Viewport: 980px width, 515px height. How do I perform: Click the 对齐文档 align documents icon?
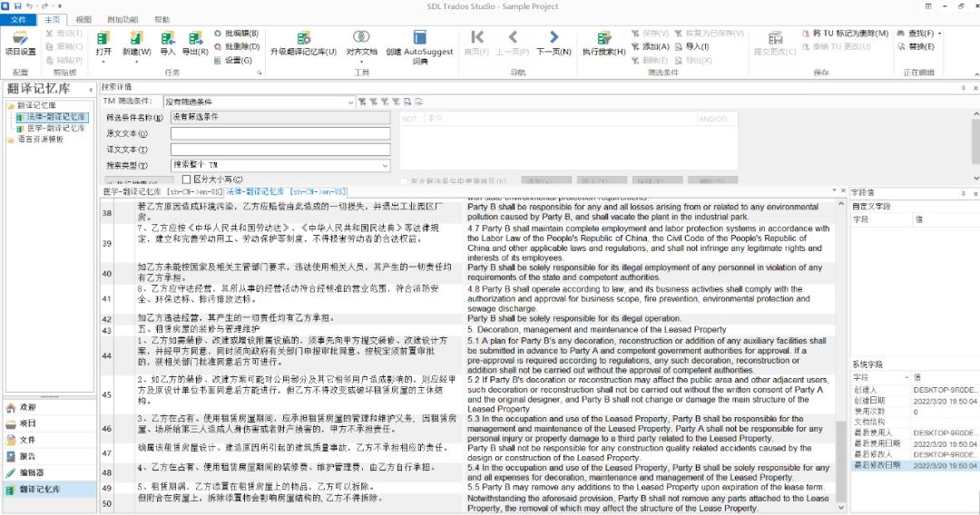tap(361, 39)
